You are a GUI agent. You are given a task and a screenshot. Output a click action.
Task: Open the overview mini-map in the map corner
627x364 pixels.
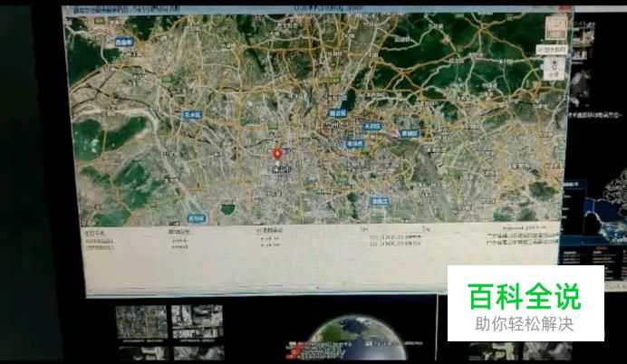click(556, 28)
